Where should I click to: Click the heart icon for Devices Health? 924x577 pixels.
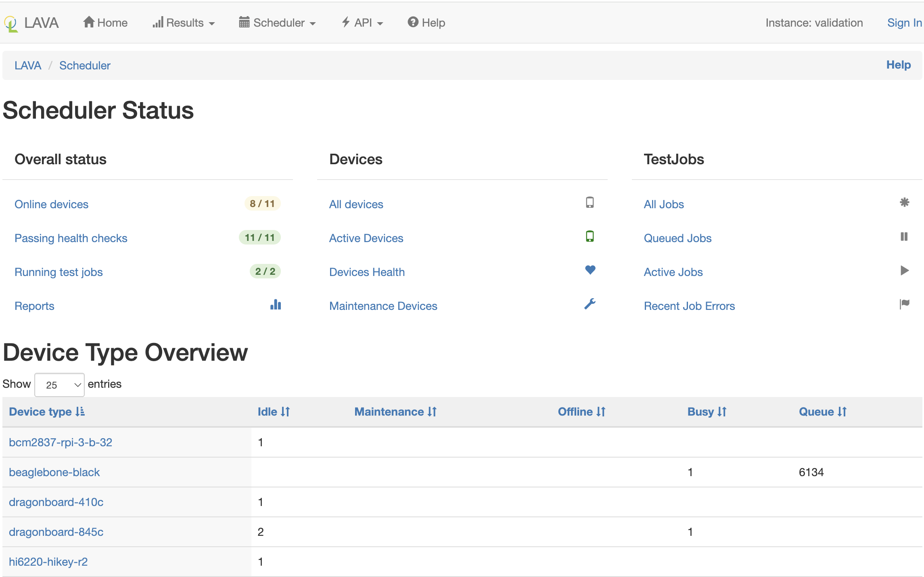point(590,271)
